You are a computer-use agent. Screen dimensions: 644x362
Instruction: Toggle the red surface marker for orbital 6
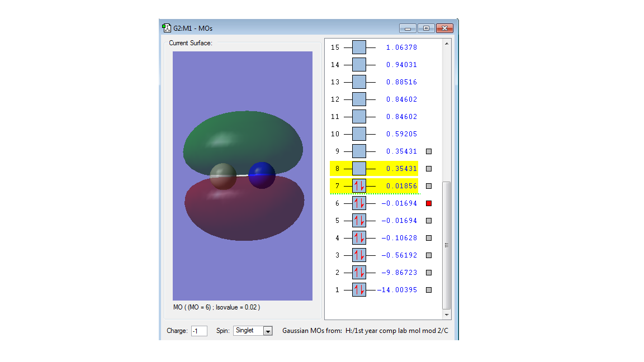point(429,203)
